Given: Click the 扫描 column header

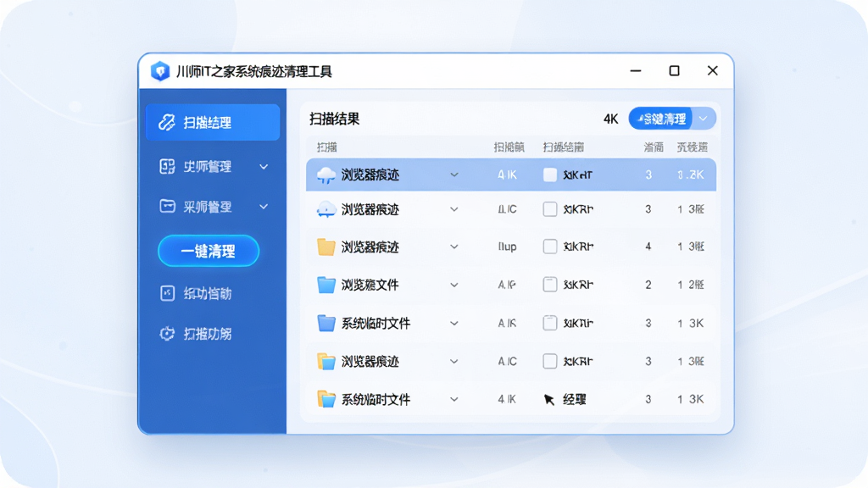Looking at the screenshot, I should [326, 147].
